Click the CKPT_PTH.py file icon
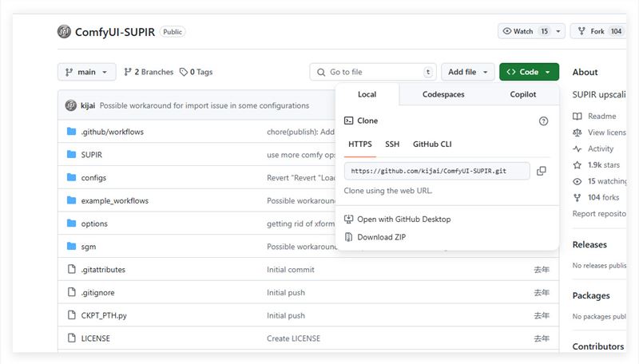Screen dimensions: 639x364 tap(72, 315)
